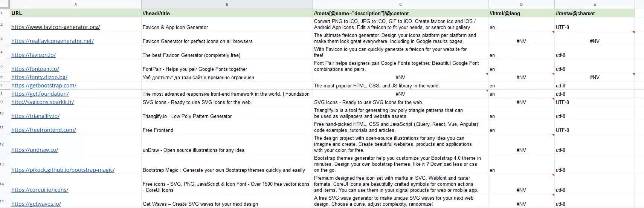
Task: Click the svgicons.sparkk.fr link
Action: pos(43,102)
